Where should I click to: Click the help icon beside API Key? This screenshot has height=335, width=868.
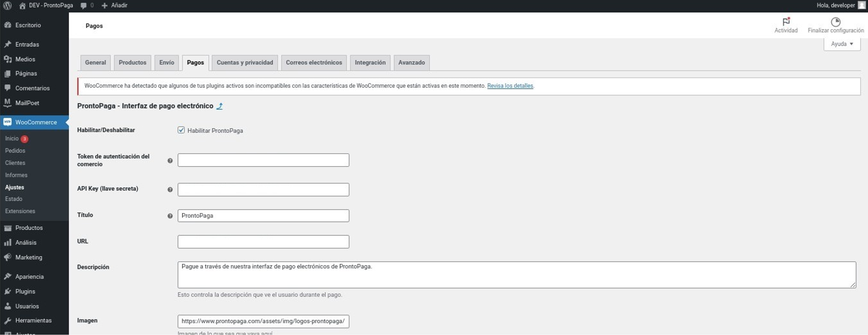(170, 190)
